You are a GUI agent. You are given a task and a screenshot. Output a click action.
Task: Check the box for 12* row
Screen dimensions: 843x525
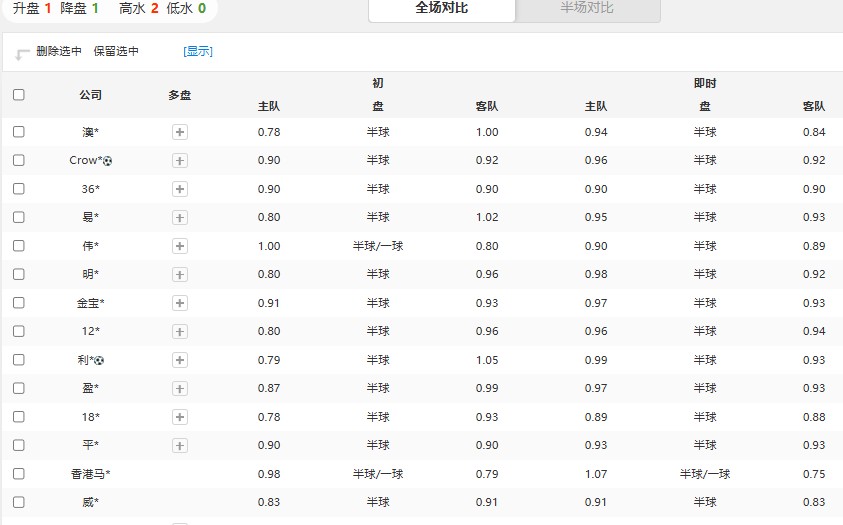pos(19,331)
